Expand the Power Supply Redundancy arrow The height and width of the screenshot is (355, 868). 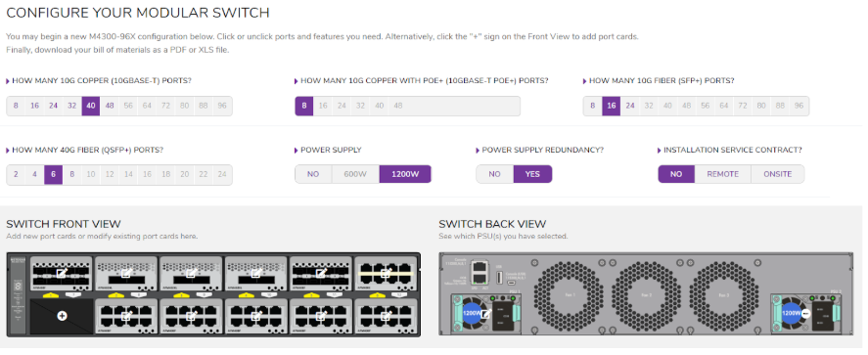tap(479, 151)
